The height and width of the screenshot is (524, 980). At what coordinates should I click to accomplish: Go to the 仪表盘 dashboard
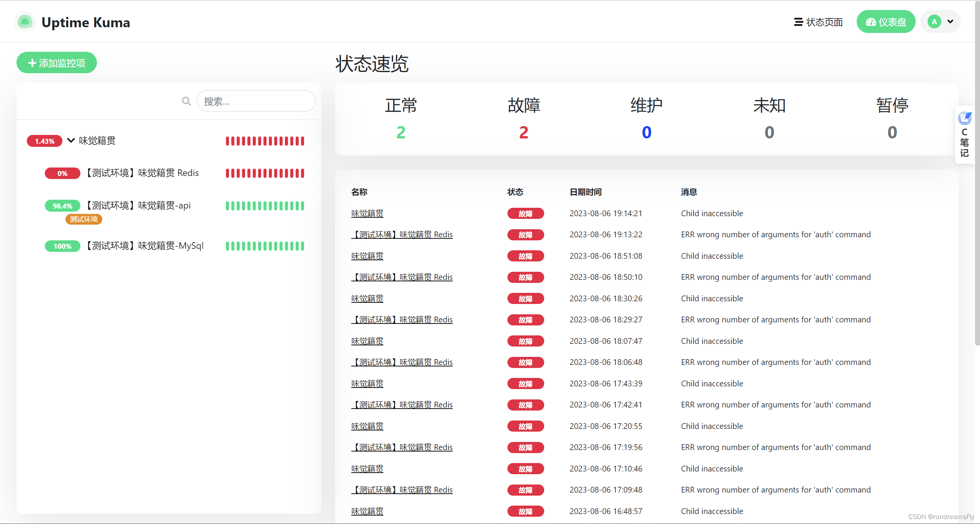pyautogui.click(x=885, y=22)
